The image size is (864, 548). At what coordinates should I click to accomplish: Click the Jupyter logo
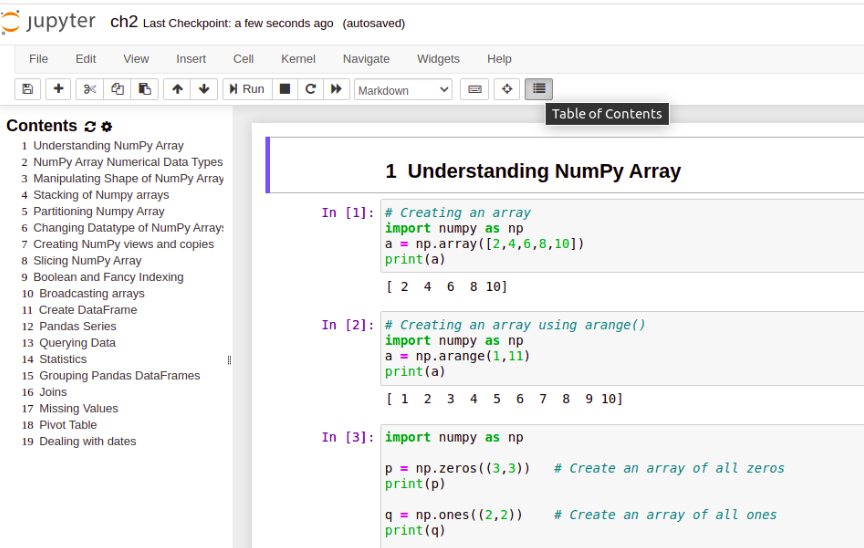tap(48, 22)
